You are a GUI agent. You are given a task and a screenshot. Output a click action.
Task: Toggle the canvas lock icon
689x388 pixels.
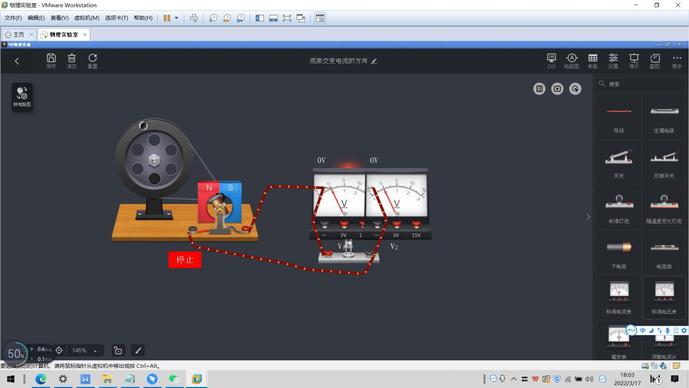coord(118,350)
